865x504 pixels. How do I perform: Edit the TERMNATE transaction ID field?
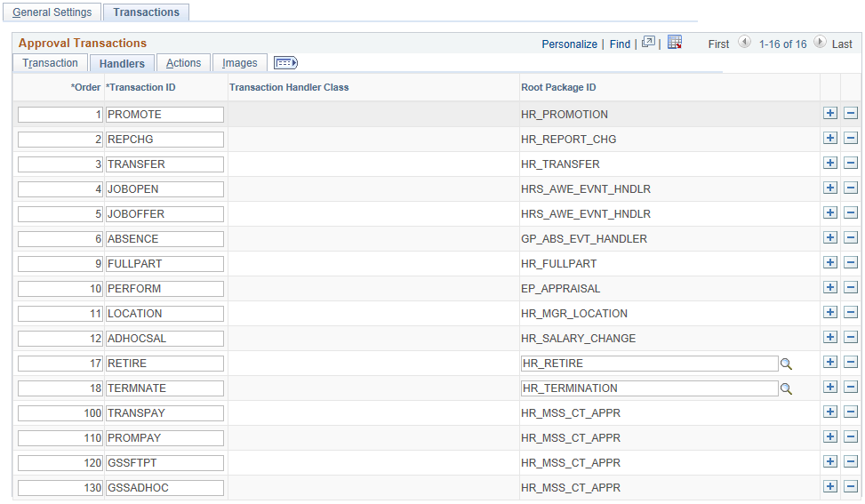coord(164,388)
